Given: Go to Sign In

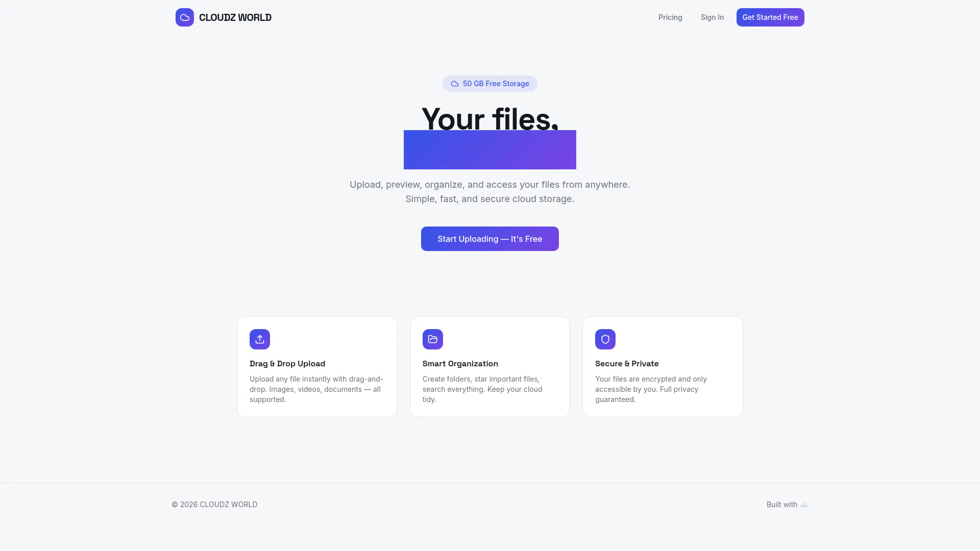Looking at the screenshot, I should 712,17.
